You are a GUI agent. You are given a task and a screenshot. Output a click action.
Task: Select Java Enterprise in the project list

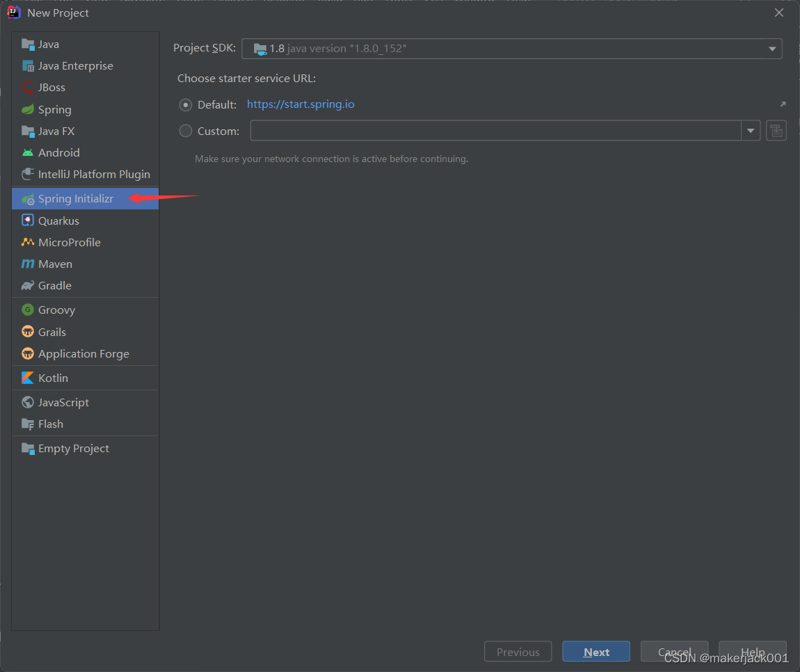(75, 65)
